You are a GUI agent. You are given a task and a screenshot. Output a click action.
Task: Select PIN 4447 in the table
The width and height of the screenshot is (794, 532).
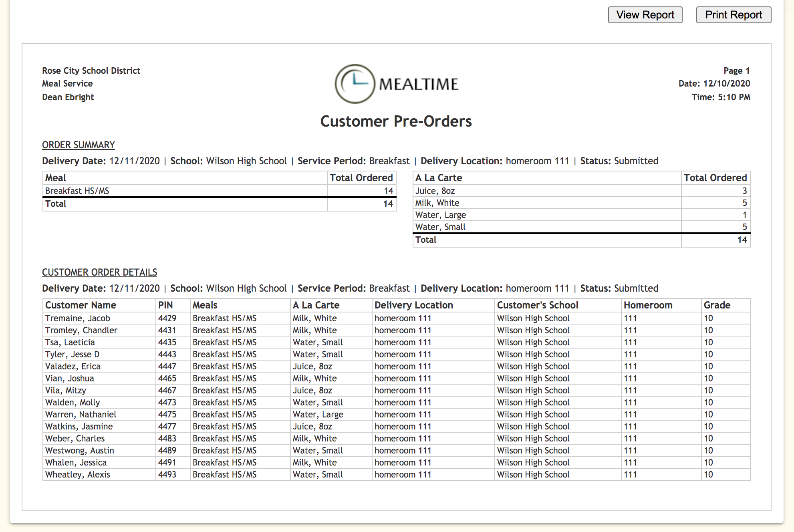click(167, 367)
